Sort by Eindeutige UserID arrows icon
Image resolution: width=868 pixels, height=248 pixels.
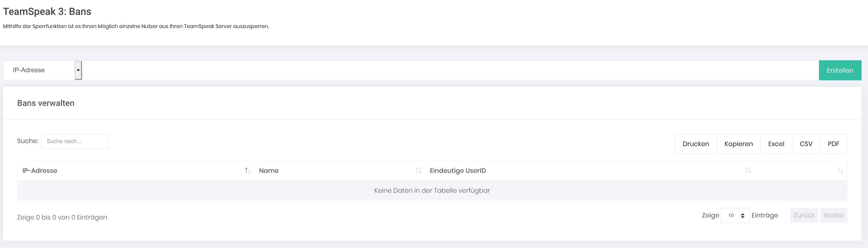tap(748, 170)
